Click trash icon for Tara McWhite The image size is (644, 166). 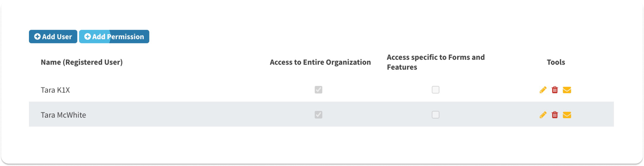555,115
